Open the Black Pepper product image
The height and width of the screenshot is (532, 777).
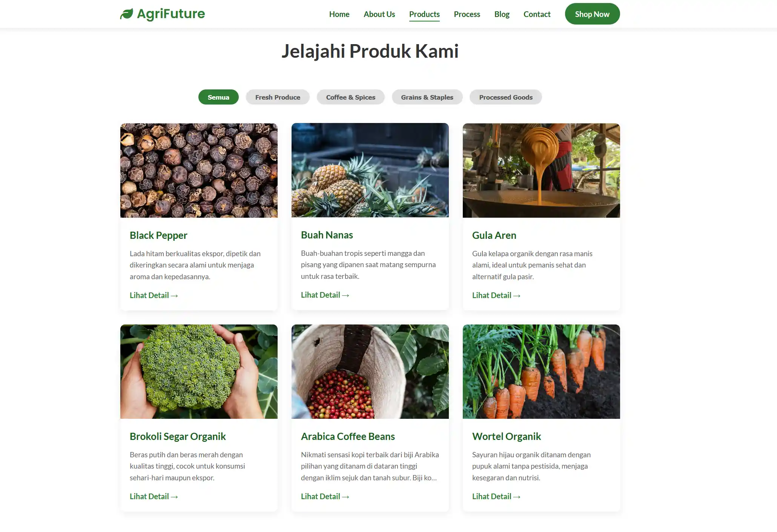(x=199, y=171)
